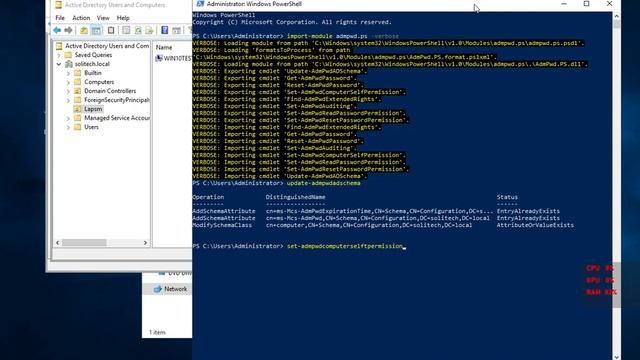Image resolution: width=640 pixels, height=360 pixels.
Task: Click the tree pane horizontal scrollbar thumb
Action: [x=84, y=242]
